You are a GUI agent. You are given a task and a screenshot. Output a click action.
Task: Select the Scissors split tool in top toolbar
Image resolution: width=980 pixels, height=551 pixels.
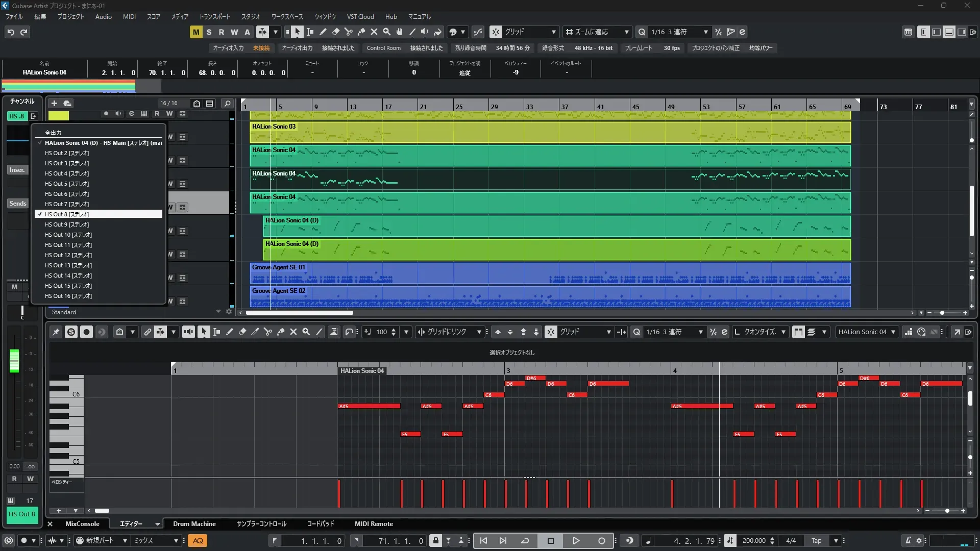349,32
